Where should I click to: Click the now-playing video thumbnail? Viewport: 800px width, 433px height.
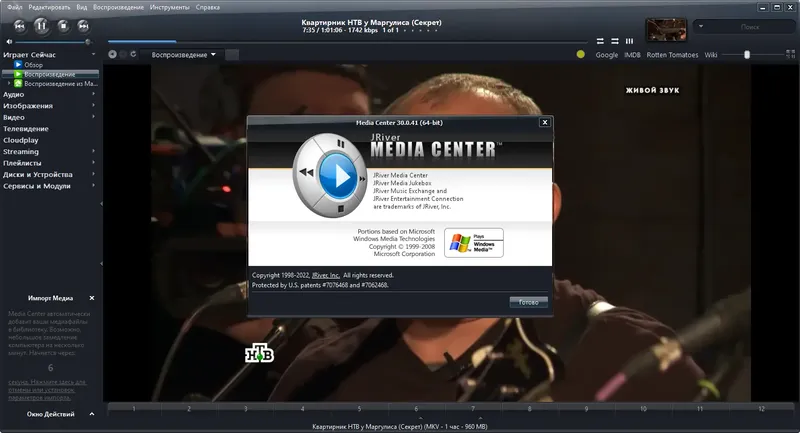(666, 30)
